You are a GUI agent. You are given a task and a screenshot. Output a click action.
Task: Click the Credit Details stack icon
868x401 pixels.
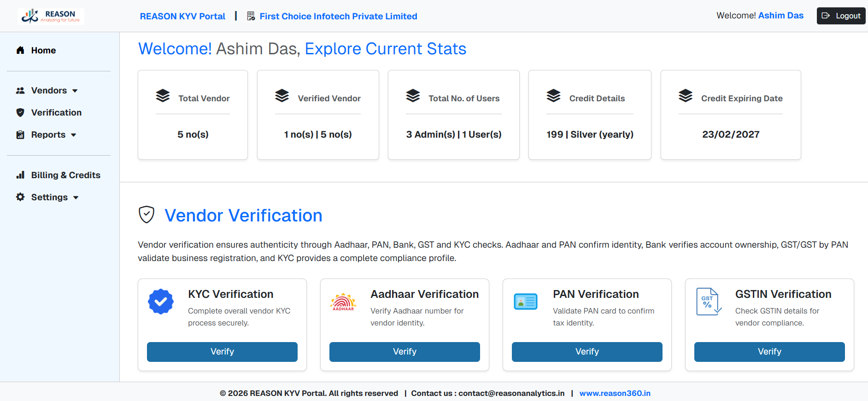point(553,96)
